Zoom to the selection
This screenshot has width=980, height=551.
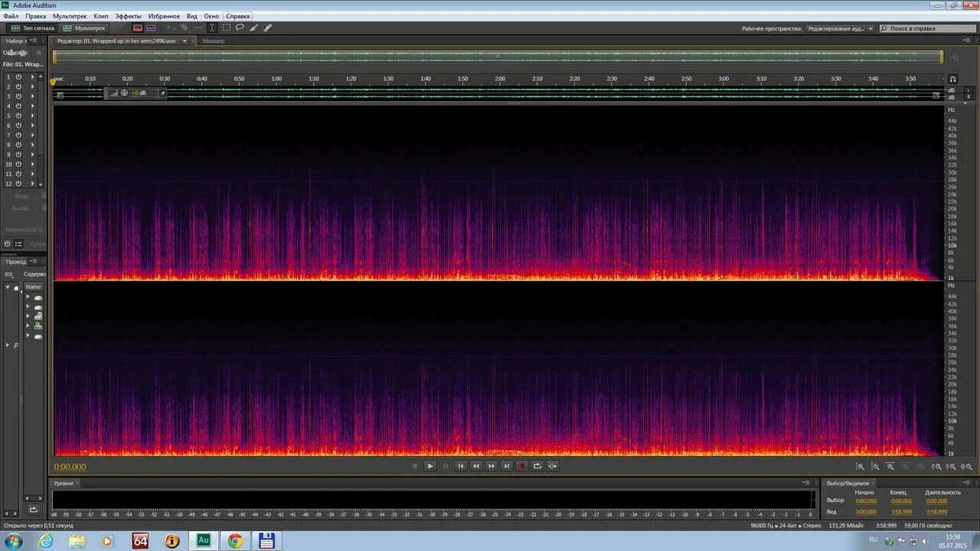tap(967, 467)
